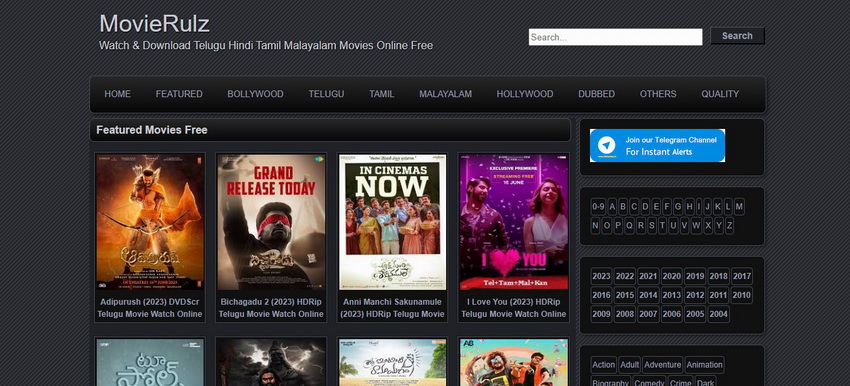This screenshot has height=386, width=850.
Task: Open the DUBBED menu
Action: [x=596, y=94]
